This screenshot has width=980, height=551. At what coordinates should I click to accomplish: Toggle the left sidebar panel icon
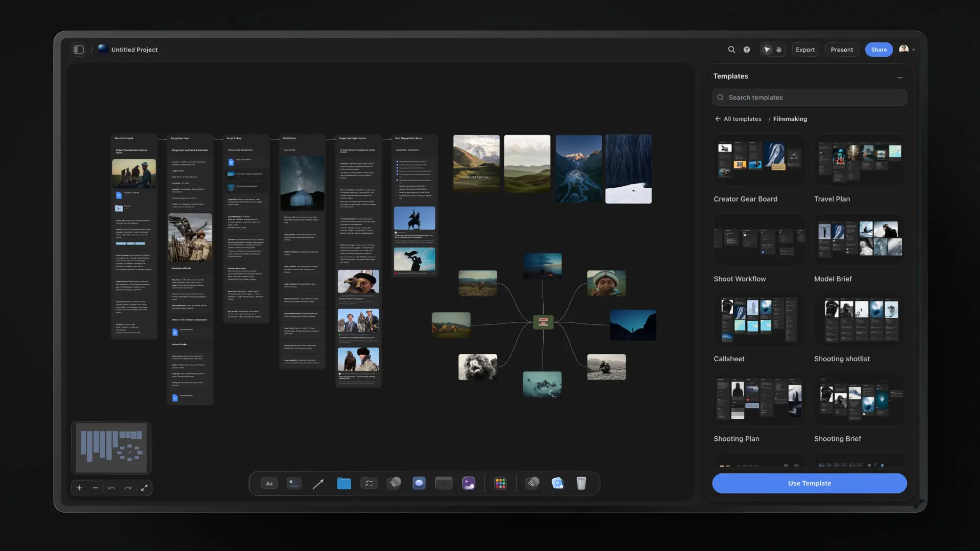(79, 49)
